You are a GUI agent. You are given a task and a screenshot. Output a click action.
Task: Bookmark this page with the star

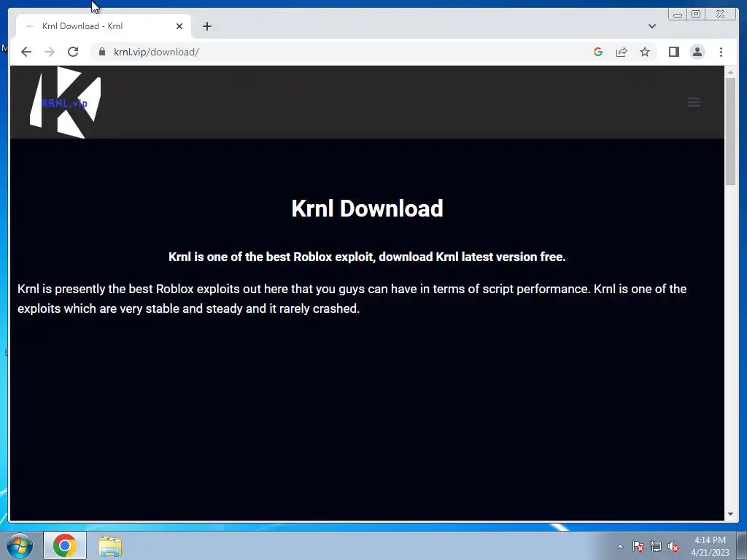point(645,52)
